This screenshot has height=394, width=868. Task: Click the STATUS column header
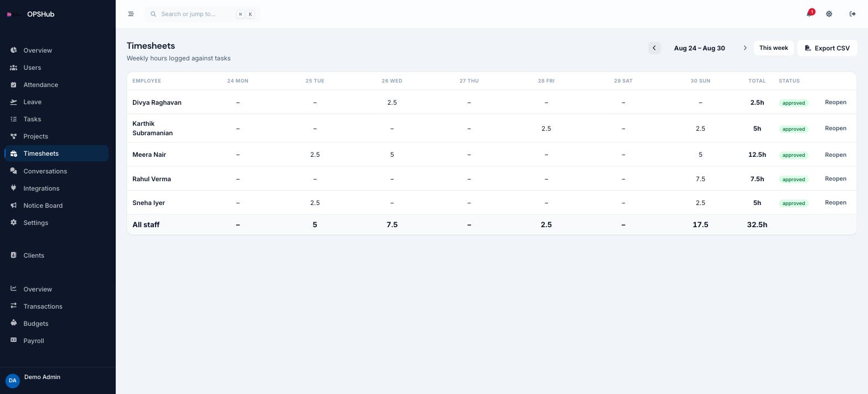click(789, 81)
